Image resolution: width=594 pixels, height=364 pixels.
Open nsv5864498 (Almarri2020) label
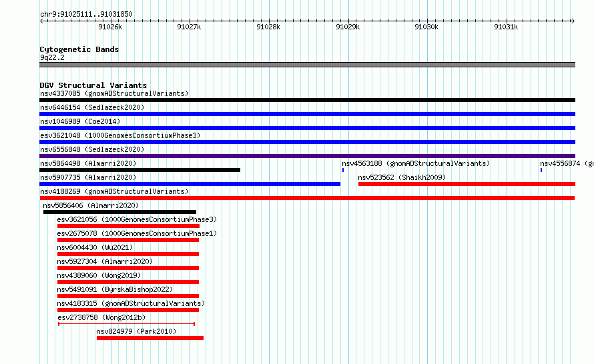click(x=88, y=163)
